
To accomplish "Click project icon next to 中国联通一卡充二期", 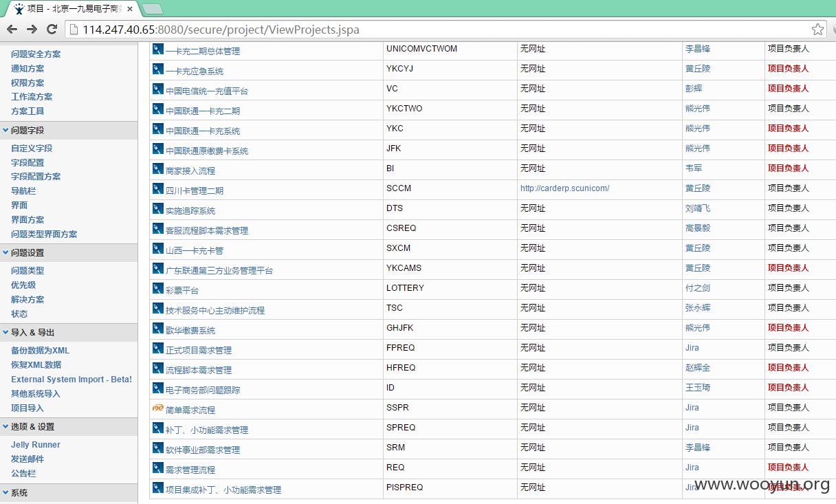I will [157, 109].
